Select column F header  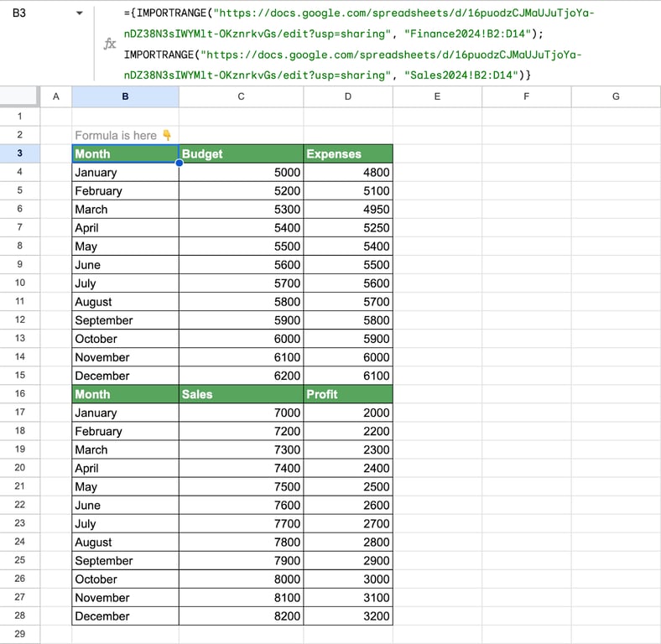[x=527, y=96]
